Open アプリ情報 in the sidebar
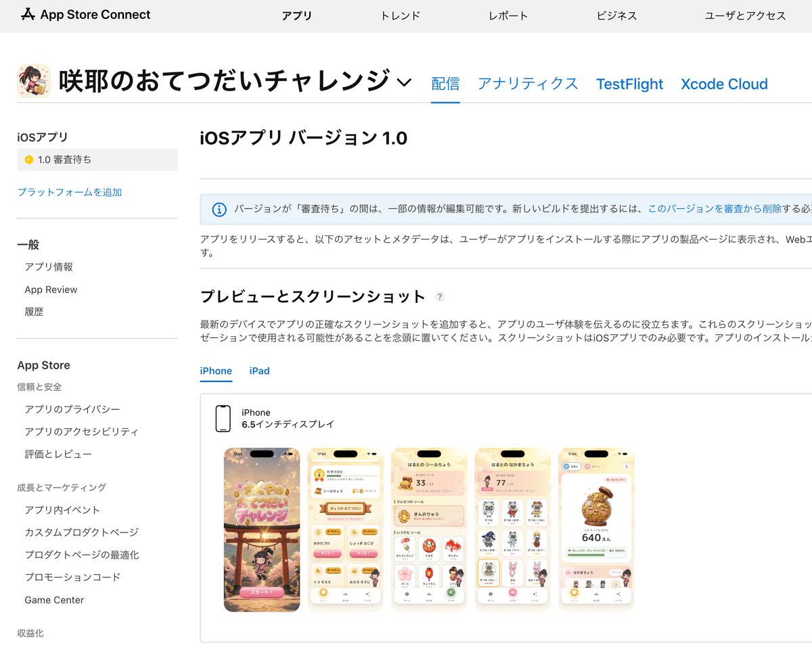Screen dimensions: 812x650 pyautogui.click(x=49, y=267)
